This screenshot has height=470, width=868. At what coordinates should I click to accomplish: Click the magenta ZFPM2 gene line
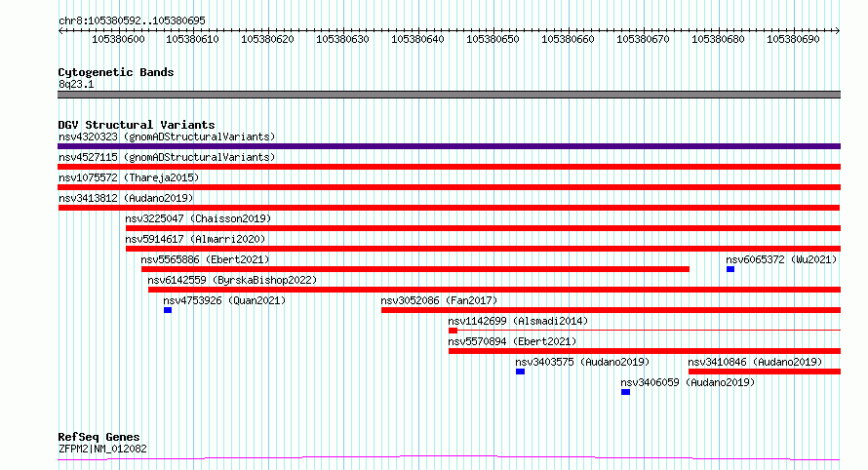point(449,458)
